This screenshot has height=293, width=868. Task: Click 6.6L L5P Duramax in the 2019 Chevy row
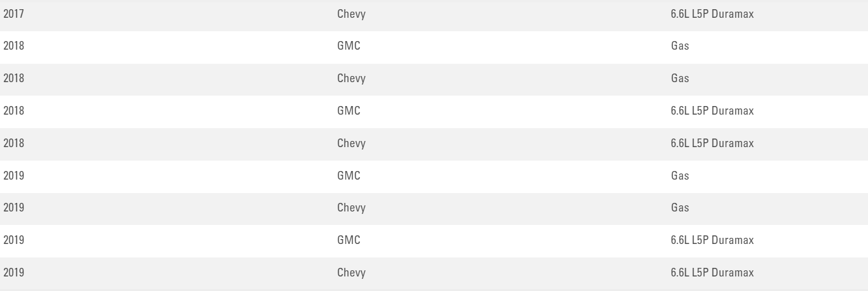pyautogui.click(x=712, y=273)
